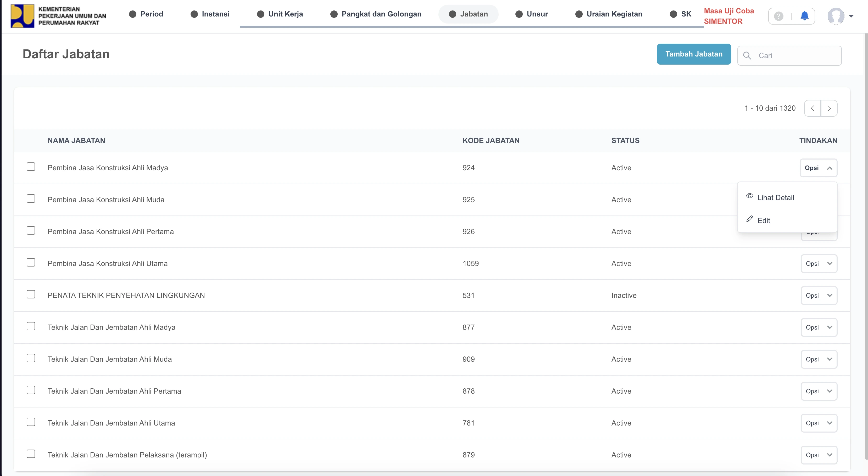
Task: Click the Lihat Detail eye icon
Action: pyautogui.click(x=749, y=196)
